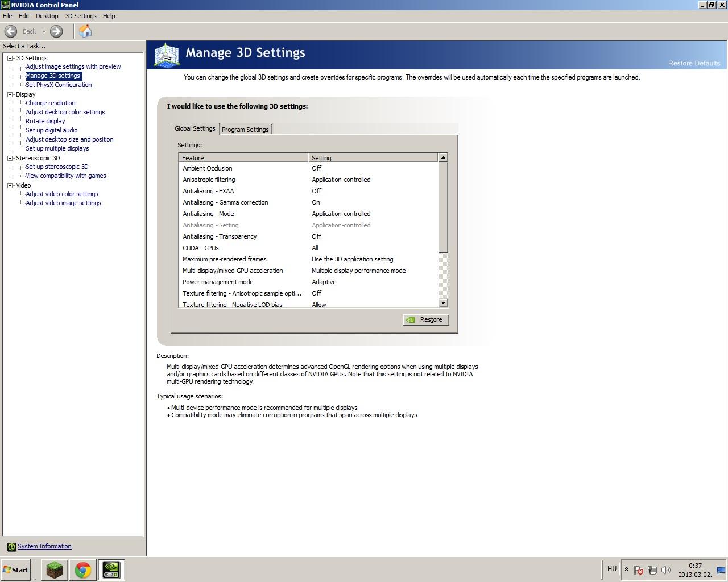
Task: Select Manage 3D settings tree item
Action: tap(53, 76)
